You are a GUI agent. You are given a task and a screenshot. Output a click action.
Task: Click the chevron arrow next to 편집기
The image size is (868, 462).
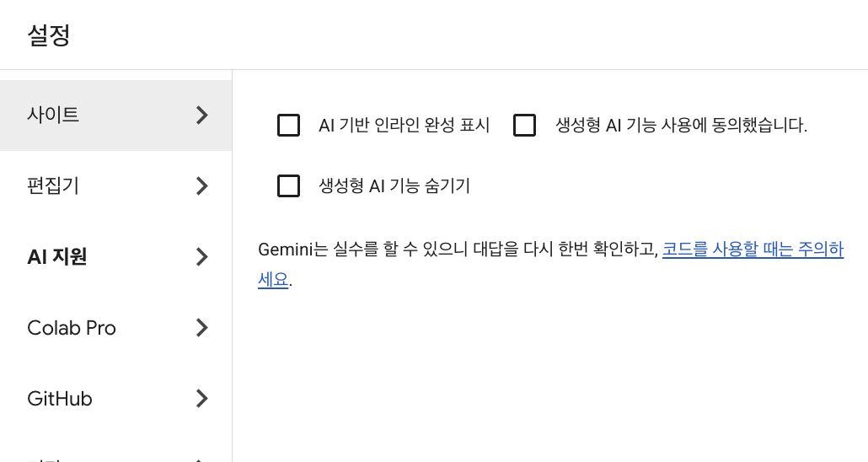click(202, 186)
